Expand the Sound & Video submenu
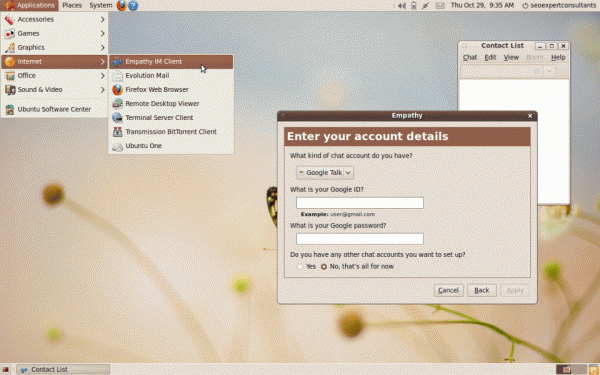Screen dimensions: 600x375 [x=54, y=90]
